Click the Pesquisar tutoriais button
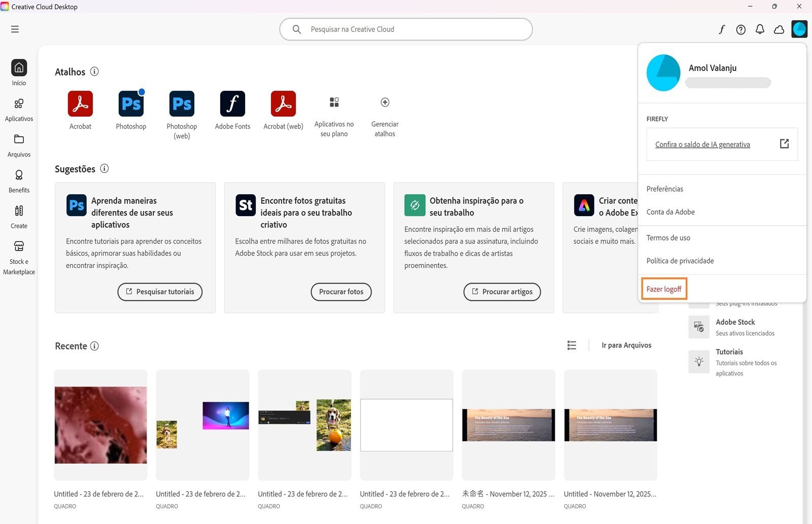Image resolution: width=812 pixels, height=524 pixels. 160,292
